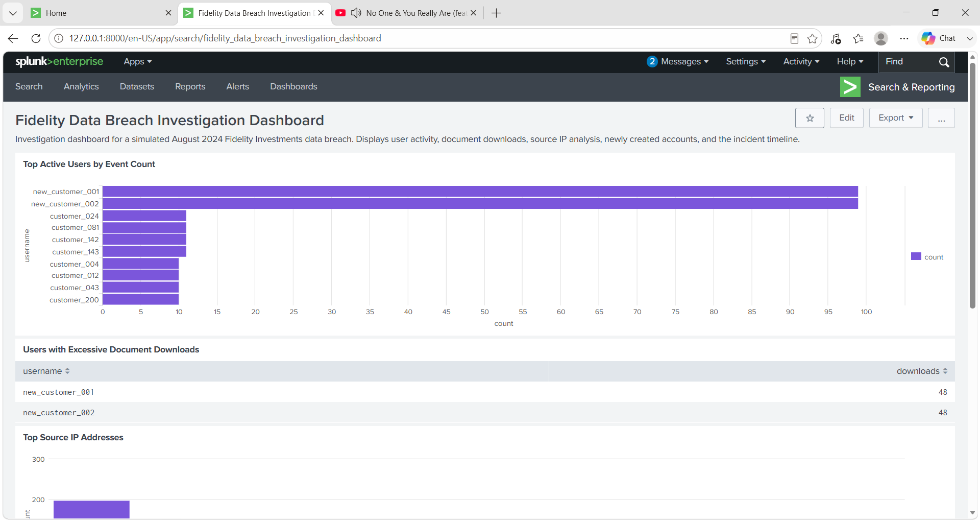Screen dimensions: 980x521
Task: Open the Alerts nav item
Action: 238,87
